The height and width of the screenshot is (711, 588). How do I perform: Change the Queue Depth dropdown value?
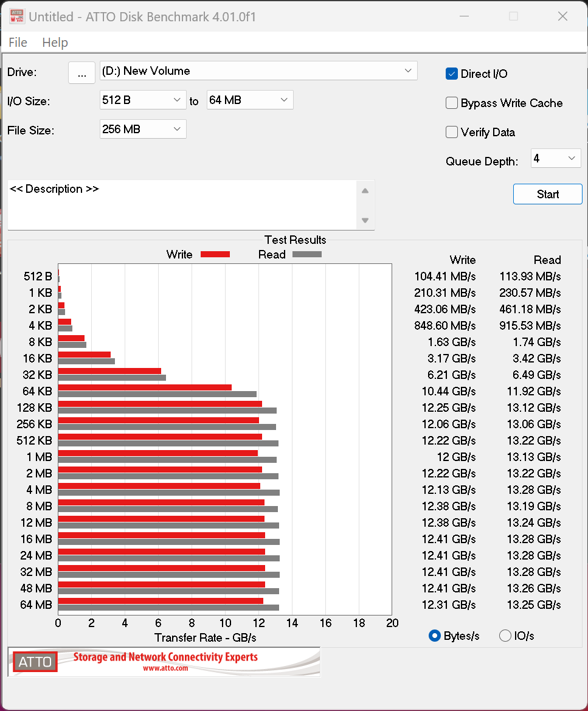pyautogui.click(x=555, y=159)
